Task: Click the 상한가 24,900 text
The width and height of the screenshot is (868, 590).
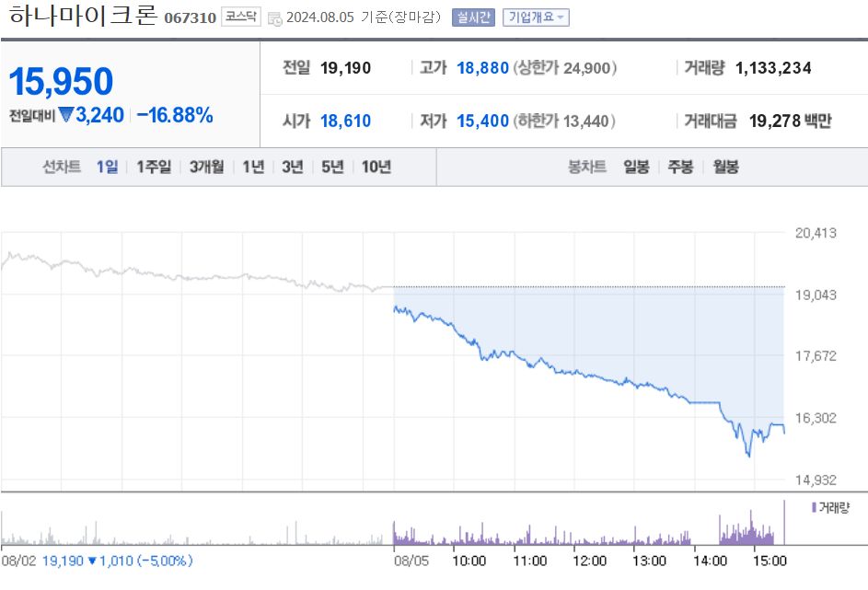Action: click(564, 68)
